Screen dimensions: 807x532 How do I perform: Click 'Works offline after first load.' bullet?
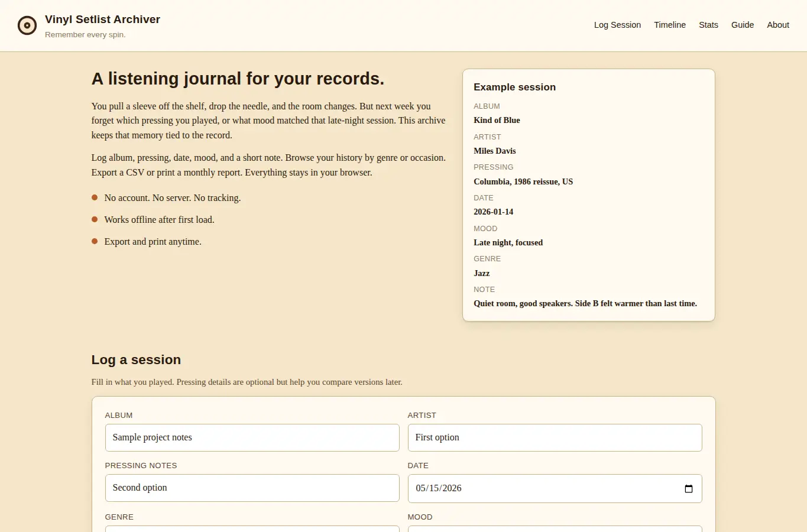(160, 220)
